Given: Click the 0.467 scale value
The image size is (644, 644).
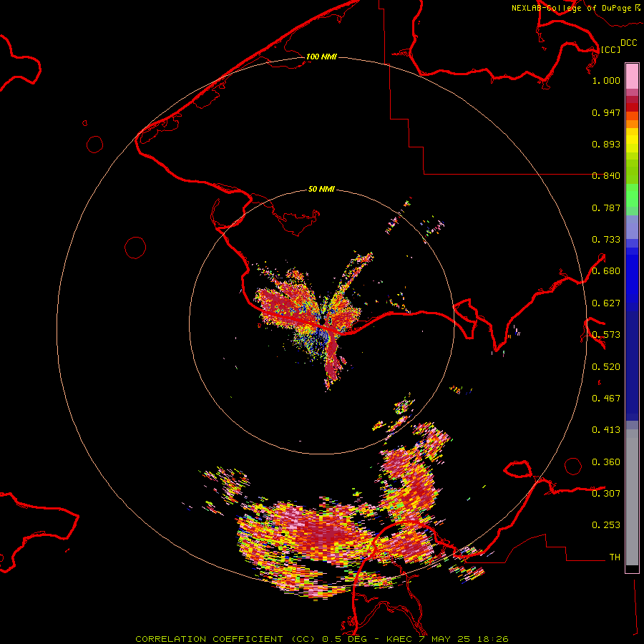Looking at the screenshot, I should coord(606,399).
